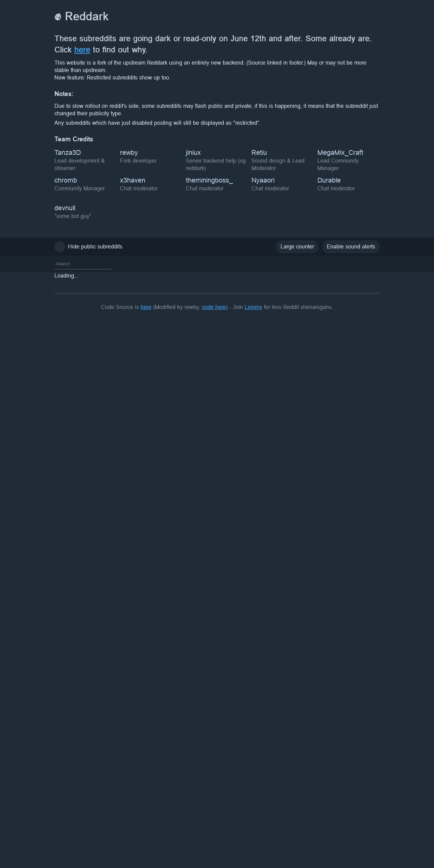Open the Code Source 'here' link

click(x=146, y=307)
